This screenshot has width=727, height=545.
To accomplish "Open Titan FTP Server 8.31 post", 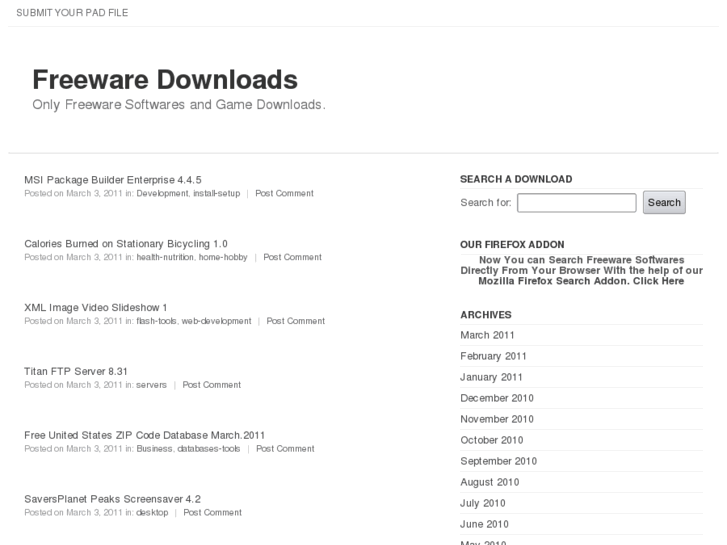I will [x=76, y=372].
